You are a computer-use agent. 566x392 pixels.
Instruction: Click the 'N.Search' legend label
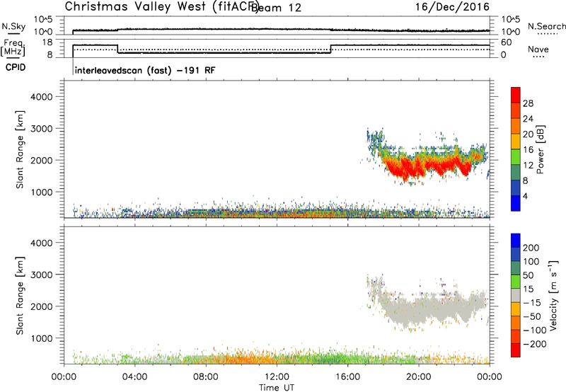[x=546, y=26]
